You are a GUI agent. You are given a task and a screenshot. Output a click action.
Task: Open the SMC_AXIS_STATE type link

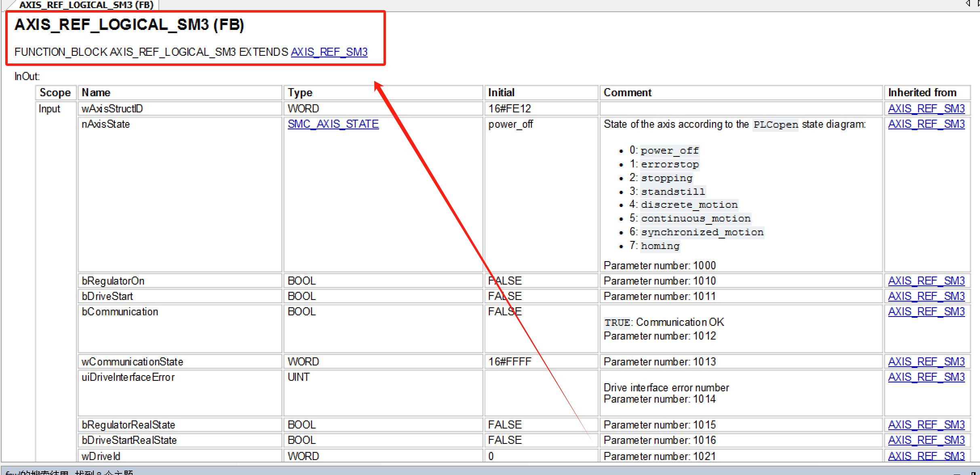(333, 124)
